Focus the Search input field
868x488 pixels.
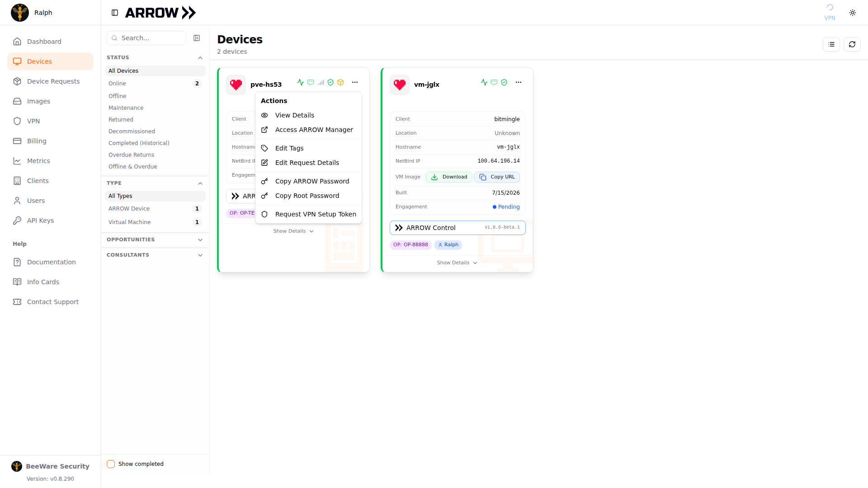point(146,38)
